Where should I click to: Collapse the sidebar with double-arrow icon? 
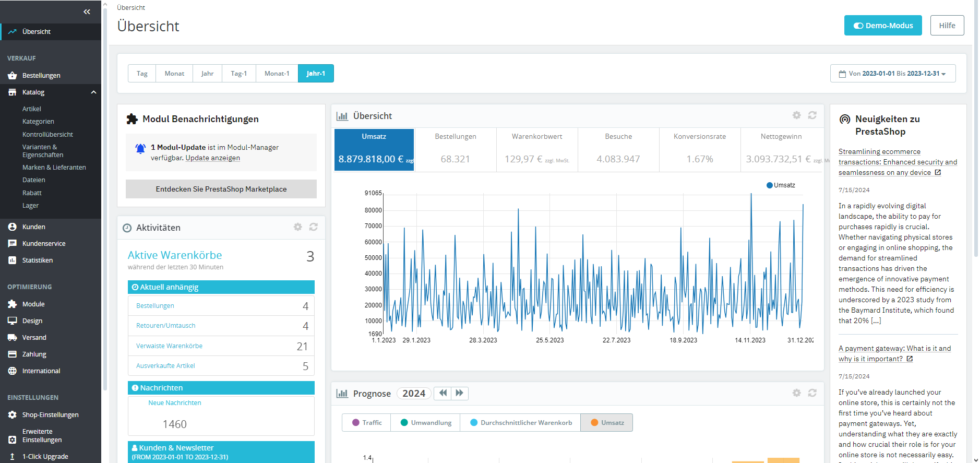click(x=87, y=11)
